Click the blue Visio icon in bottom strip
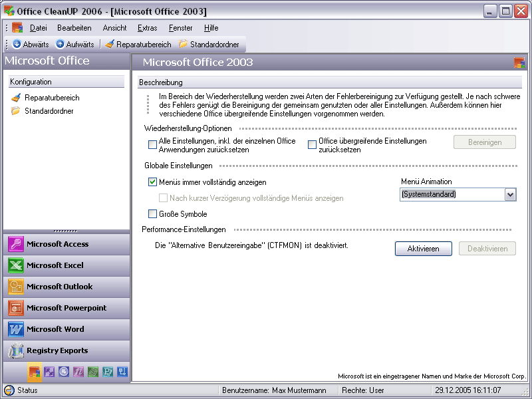 (x=122, y=372)
